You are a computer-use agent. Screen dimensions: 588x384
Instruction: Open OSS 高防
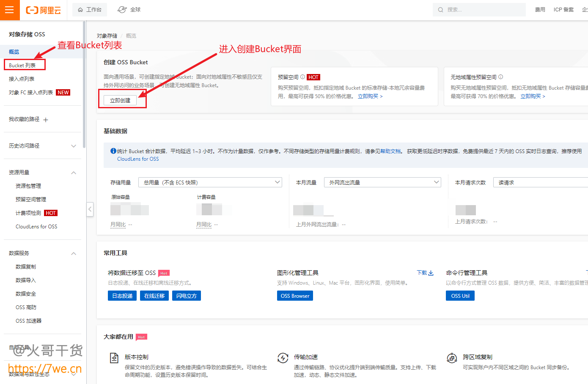coord(26,307)
